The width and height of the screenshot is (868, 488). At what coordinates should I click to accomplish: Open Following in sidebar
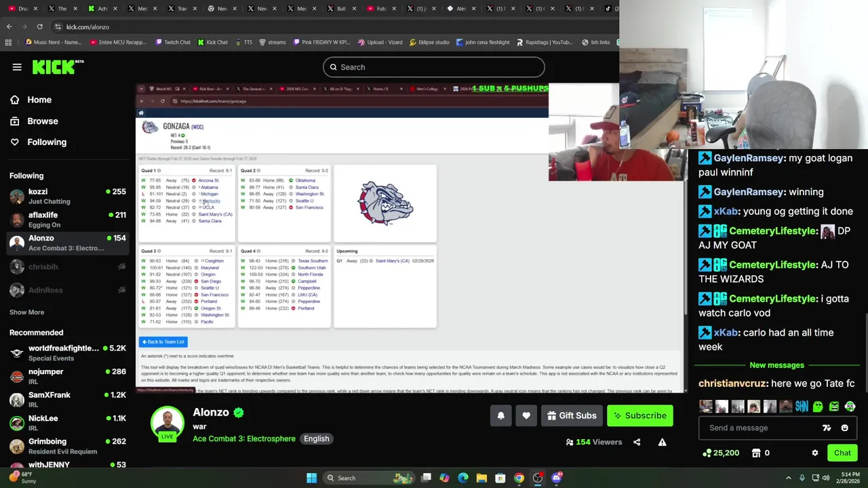coord(47,142)
